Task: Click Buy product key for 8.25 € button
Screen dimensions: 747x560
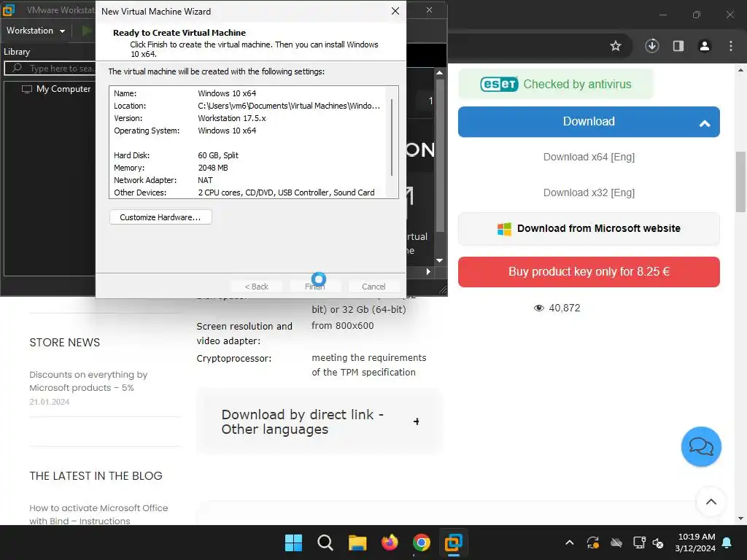Action: pyautogui.click(x=589, y=272)
